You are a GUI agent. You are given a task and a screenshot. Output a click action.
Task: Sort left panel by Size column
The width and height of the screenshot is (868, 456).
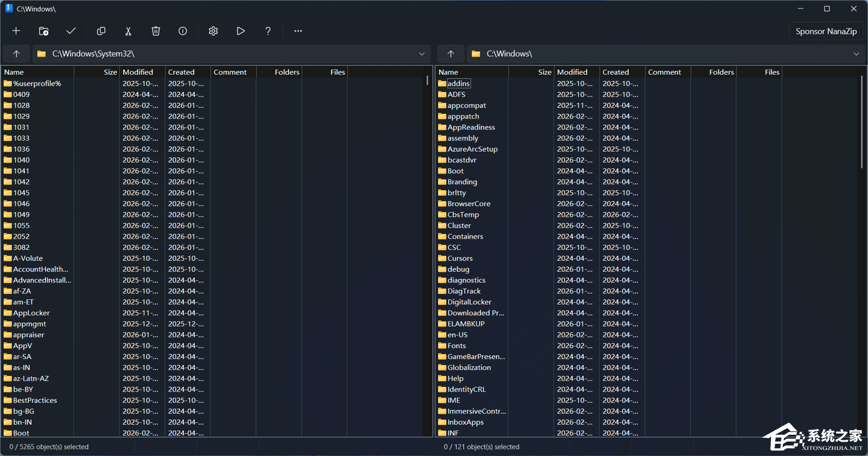pyautogui.click(x=96, y=72)
